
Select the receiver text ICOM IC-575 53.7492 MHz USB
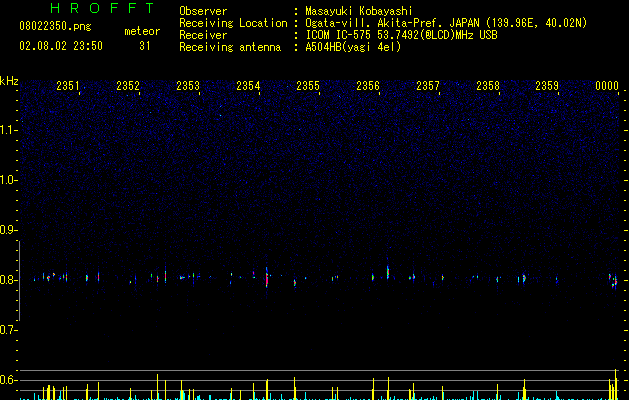point(401,35)
